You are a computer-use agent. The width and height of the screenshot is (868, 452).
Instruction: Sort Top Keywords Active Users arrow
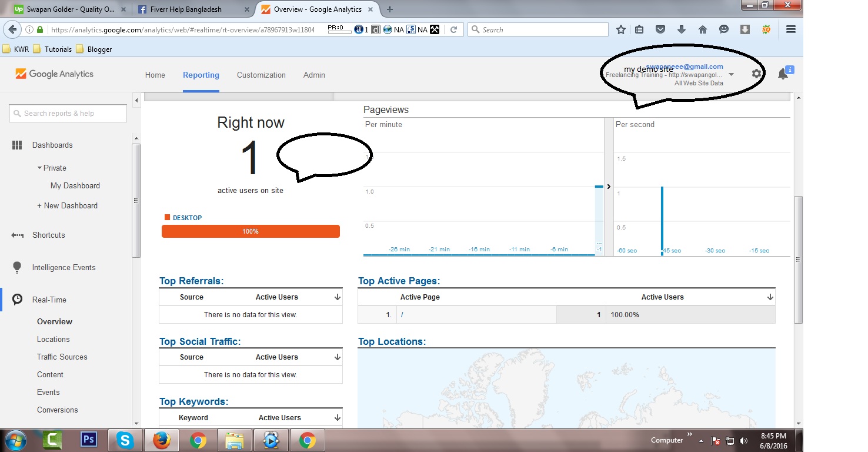tap(337, 418)
